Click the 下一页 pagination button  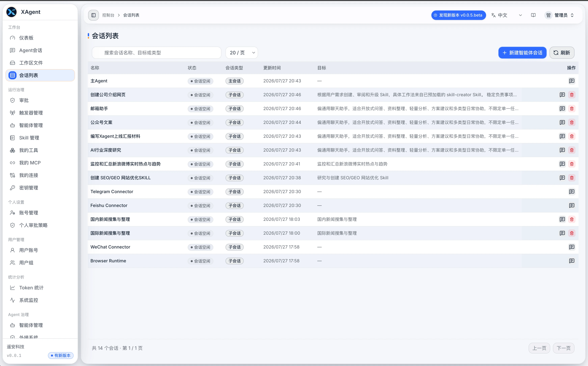[x=563, y=348]
